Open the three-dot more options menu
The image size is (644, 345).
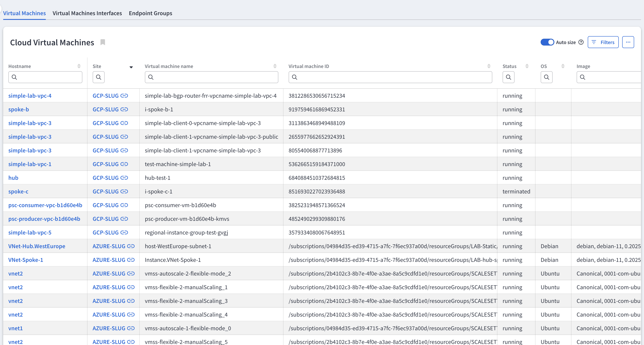628,42
